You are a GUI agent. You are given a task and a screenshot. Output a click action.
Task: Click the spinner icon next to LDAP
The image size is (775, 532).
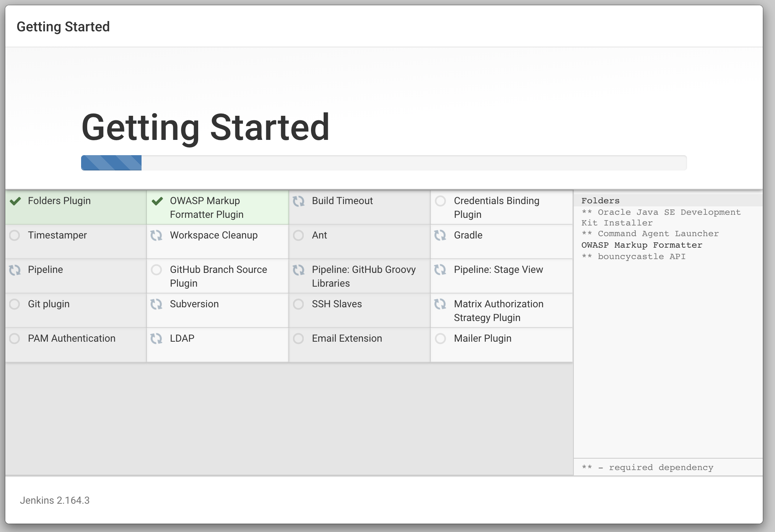tap(156, 339)
